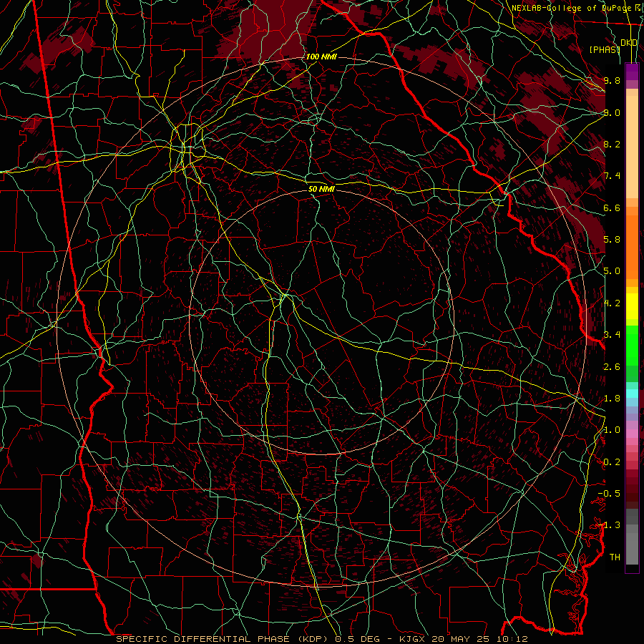
Task: Click the 100 NMI range ring label
Action: pos(321,57)
